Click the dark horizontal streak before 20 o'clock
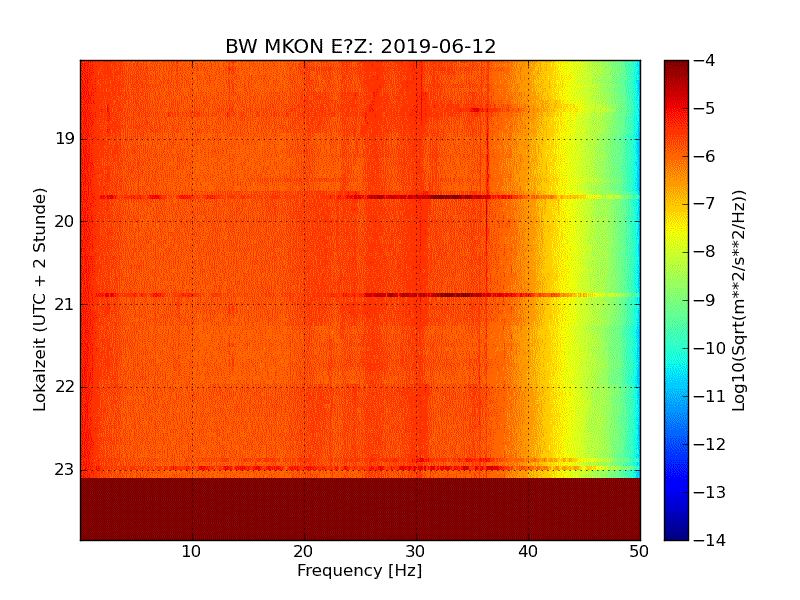 (369, 197)
